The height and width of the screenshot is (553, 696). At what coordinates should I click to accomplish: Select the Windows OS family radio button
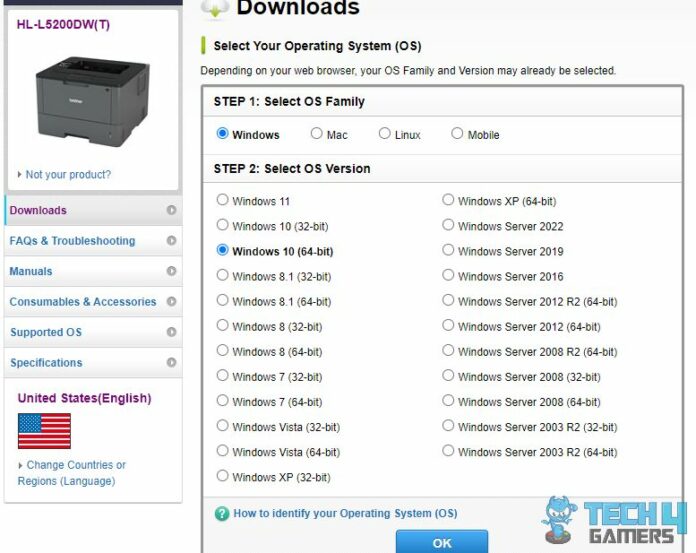coord(222,133)
